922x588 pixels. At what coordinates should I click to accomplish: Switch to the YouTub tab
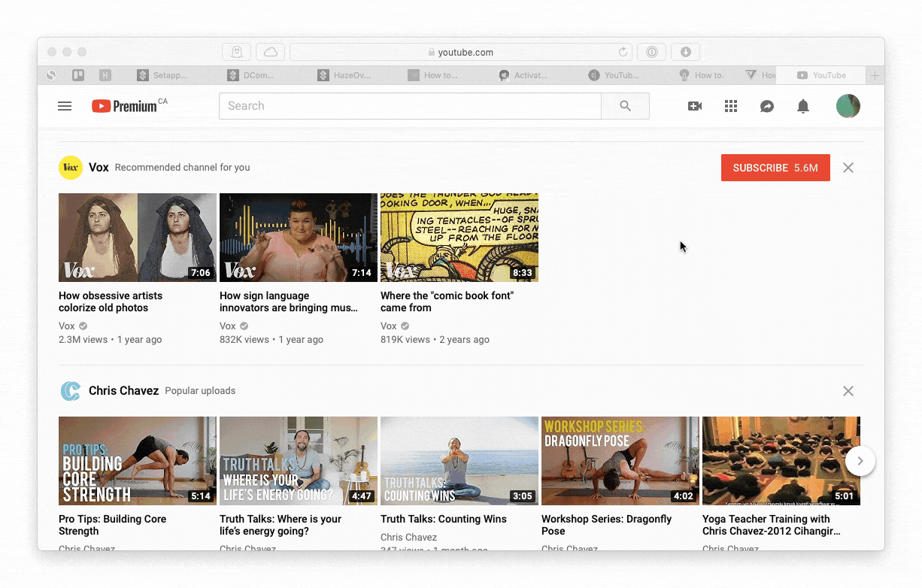click(613, 75)
